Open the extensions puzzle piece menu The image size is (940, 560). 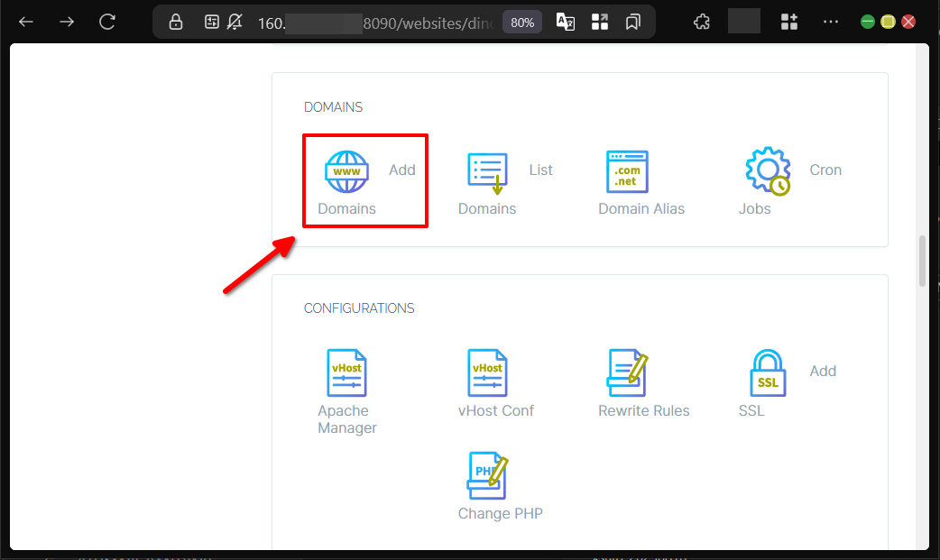(x=702, y=22)
